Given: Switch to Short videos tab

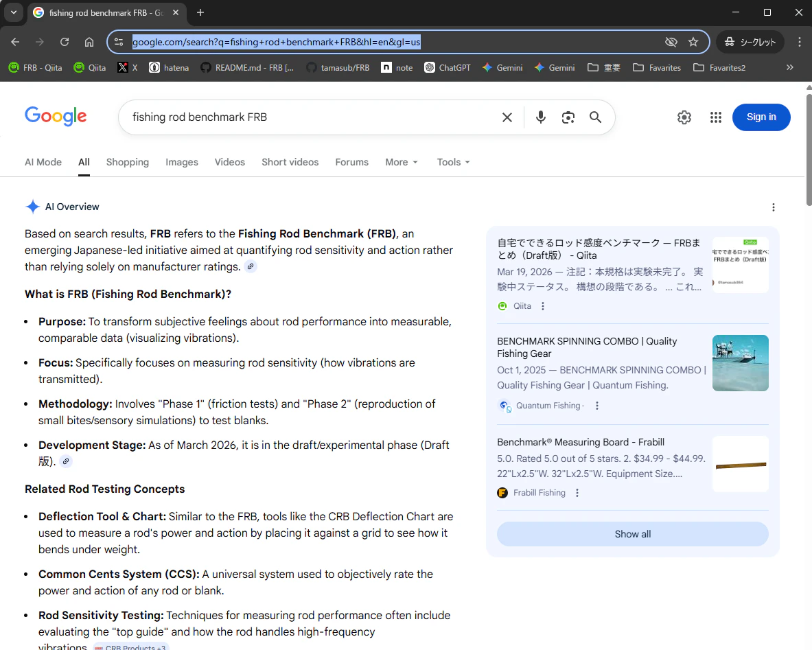Looking at the screenshot, I should pyautogui.click(x=290, y=162).
